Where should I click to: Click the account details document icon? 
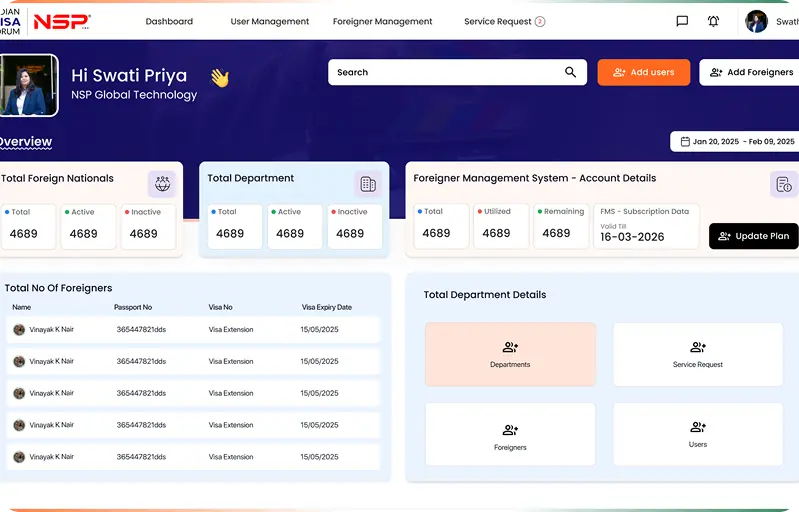(784, 184)
